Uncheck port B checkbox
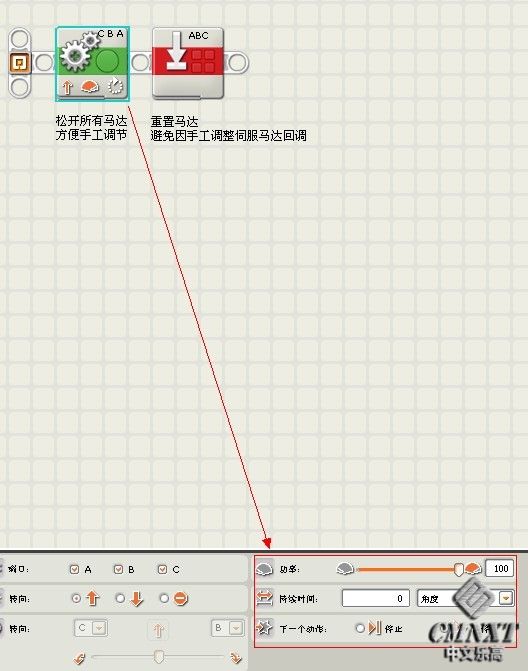The height and width of the screenshot is (671, 528). 119,569
